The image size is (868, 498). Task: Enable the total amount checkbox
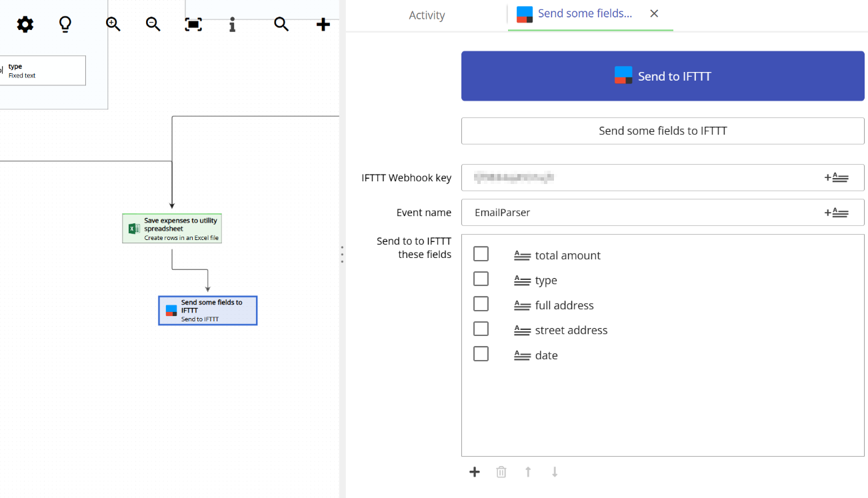pos(481,253)
